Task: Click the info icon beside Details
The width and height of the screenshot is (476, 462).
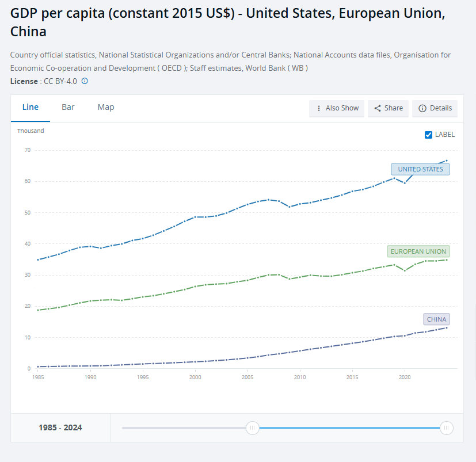Action: [422, 108]
